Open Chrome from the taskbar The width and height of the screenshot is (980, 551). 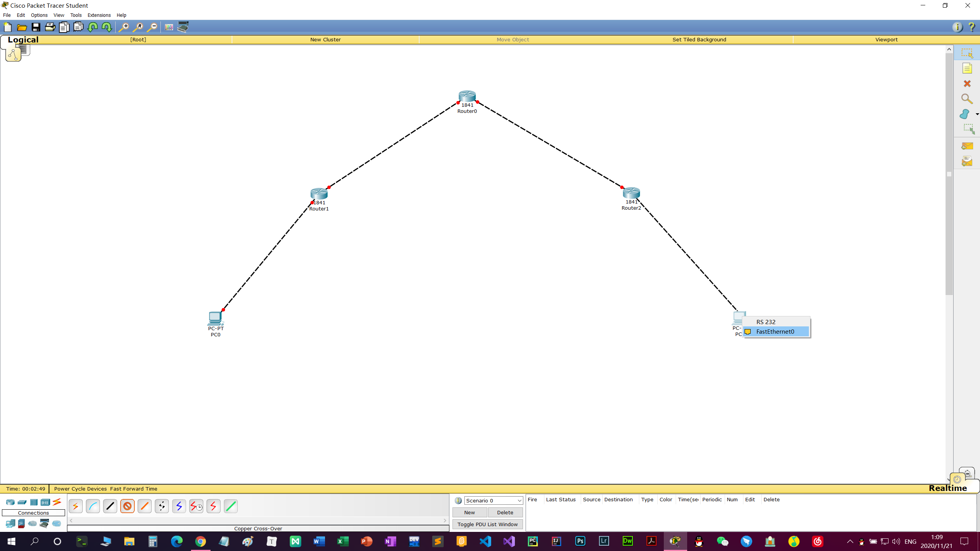coord(200,541)
